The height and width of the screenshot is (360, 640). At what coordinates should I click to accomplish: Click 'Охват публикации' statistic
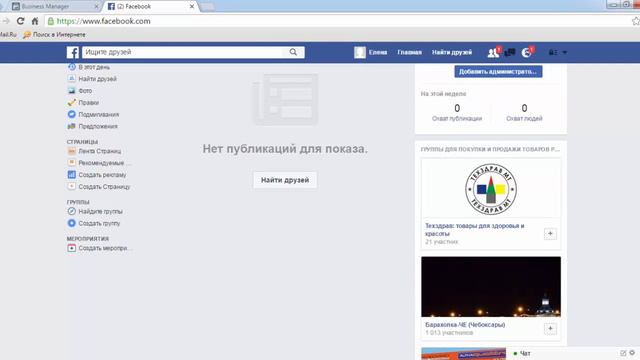pyautogui.click(x=457, y=113)
